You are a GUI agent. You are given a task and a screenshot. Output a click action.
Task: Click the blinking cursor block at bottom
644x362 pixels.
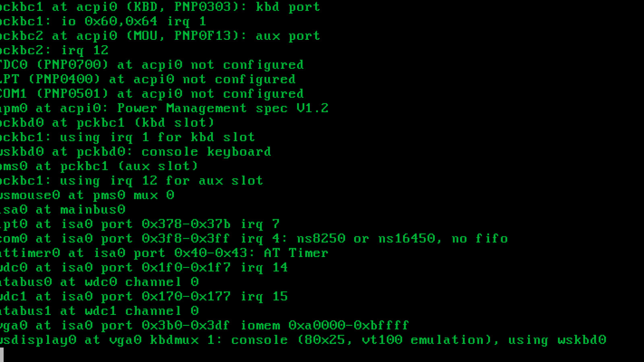[2, 354]
